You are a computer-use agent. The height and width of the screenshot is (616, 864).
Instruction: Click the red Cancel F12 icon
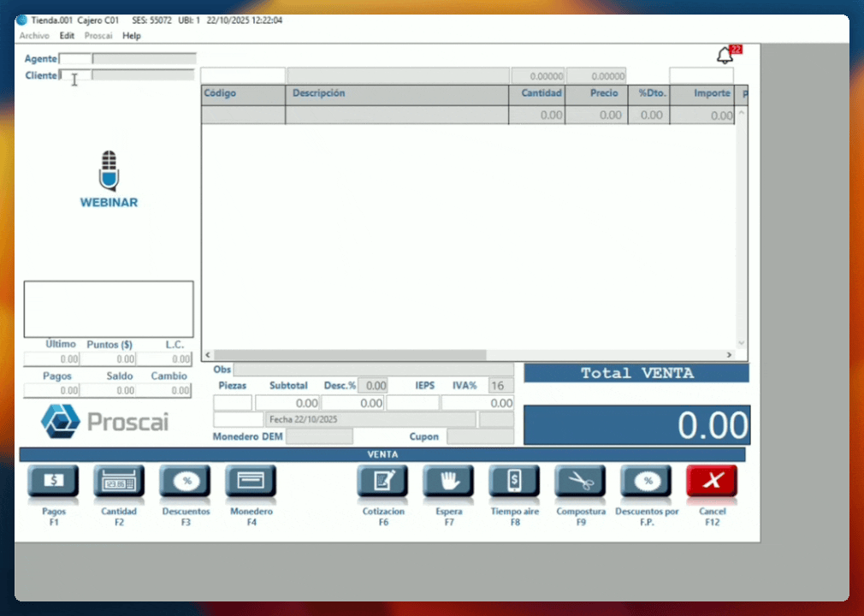click(712, 482)
